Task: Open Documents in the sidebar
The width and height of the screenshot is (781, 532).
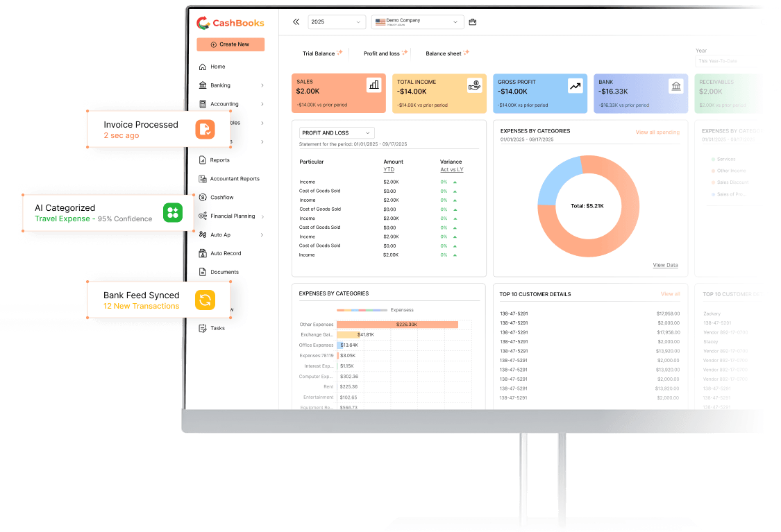Action: coord(225,272)
